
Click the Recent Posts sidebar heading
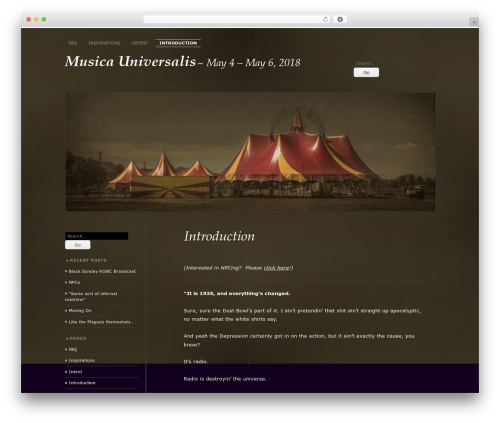[88, 260]
